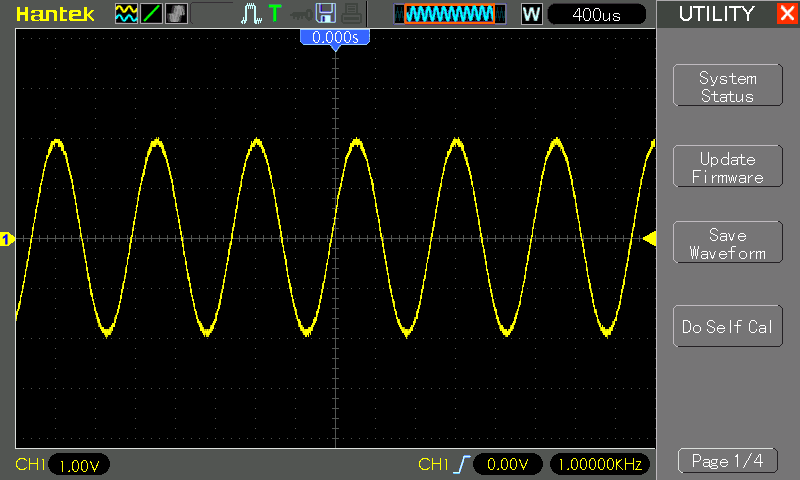The height and width of the screenshot is (480, 800).
Task: Click the UTILITY menu title
Action: pos(716,14)
